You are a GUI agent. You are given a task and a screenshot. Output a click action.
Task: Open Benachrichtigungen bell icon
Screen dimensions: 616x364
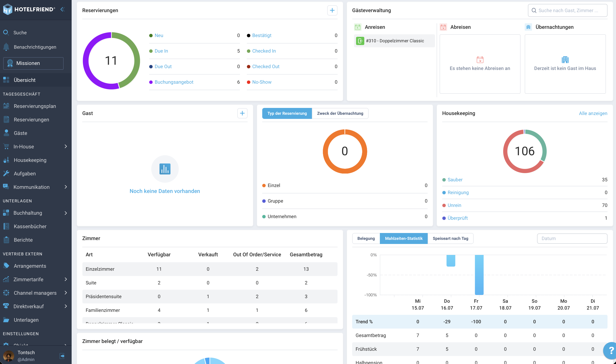[6, 47]
